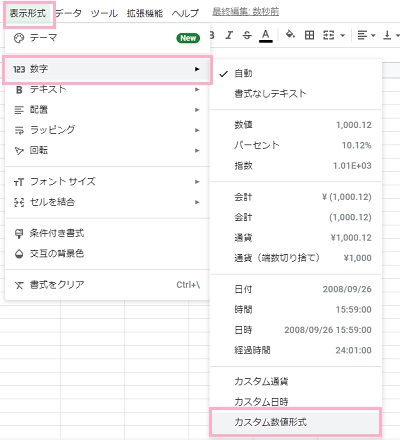This screenshot has width=400, height=440.
Task: Open the text color picker
Action: coord(266,35)
